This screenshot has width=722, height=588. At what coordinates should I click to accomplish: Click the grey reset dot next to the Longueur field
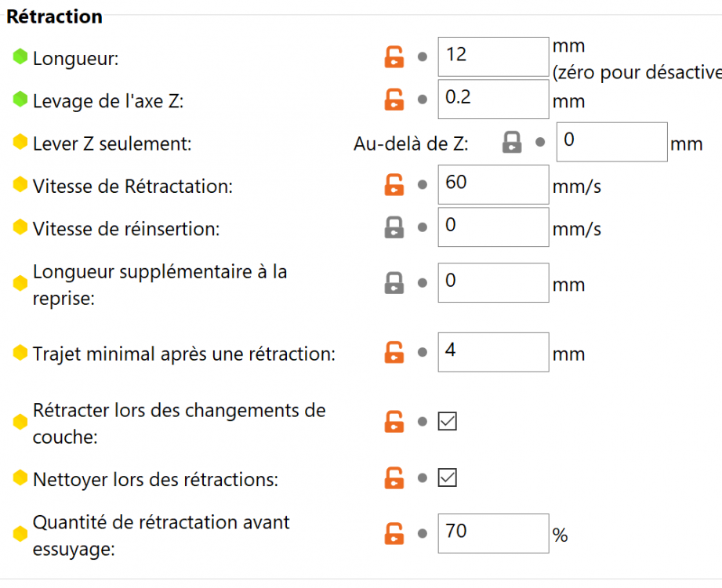[422, 57]
